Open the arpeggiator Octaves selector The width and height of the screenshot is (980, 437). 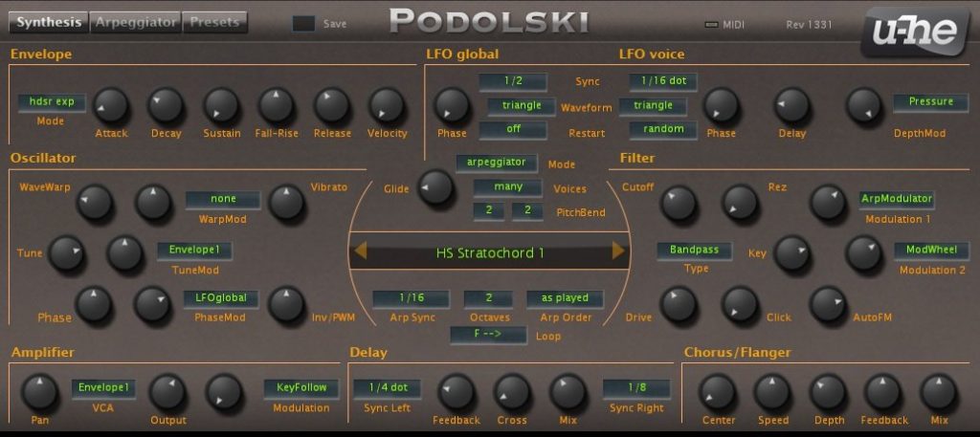(x=488, y=298)
